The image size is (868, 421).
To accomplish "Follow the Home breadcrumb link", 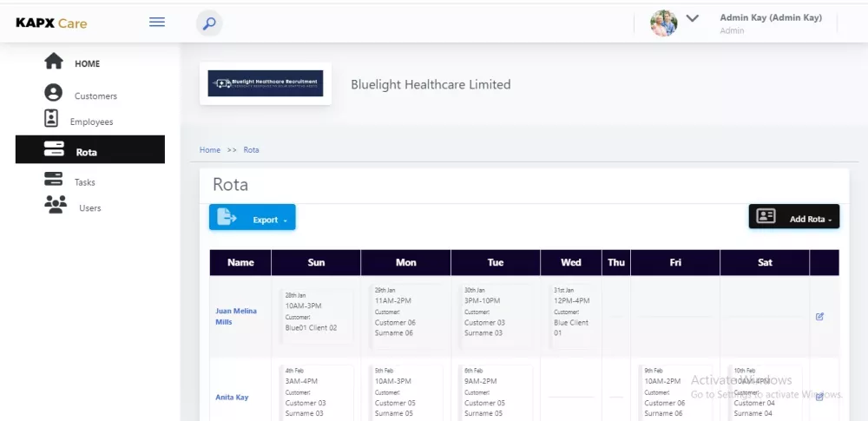I will pyautogui.click(x=210, y=150).
